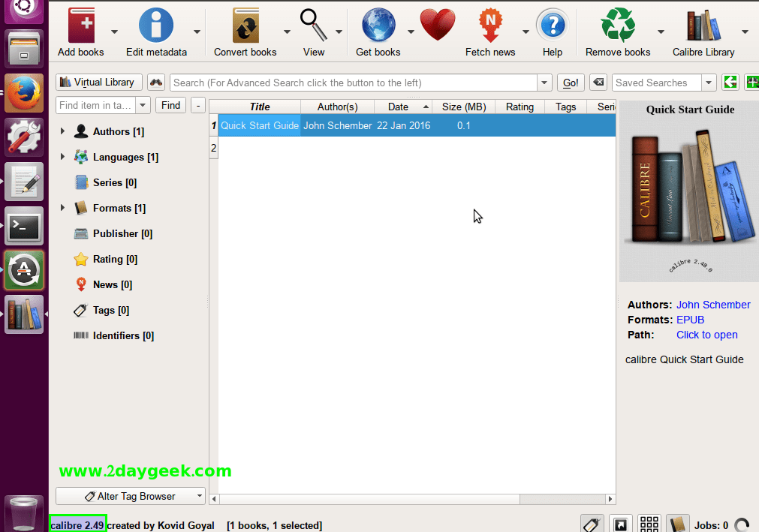Click the calibre launcher icon in dock
Viewport: 759px width, 532px height.
click(x=24, y=314)
